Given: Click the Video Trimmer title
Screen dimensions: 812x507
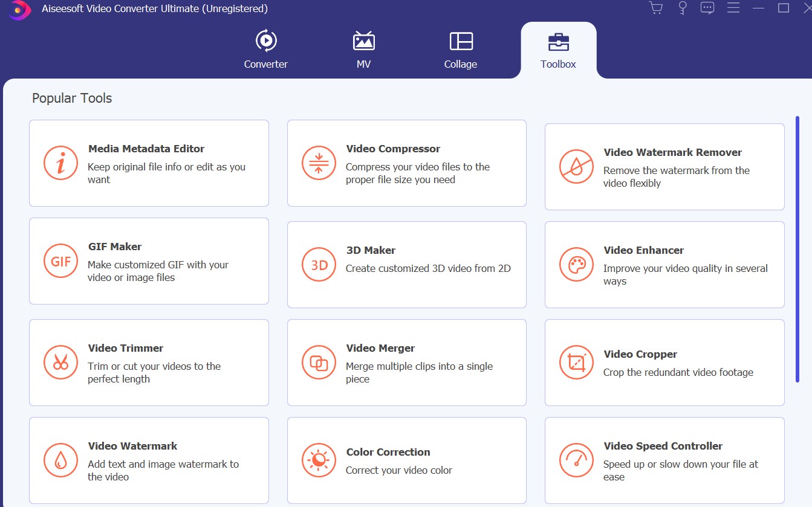Looking at the screenshot, I should tap(126, 348).
